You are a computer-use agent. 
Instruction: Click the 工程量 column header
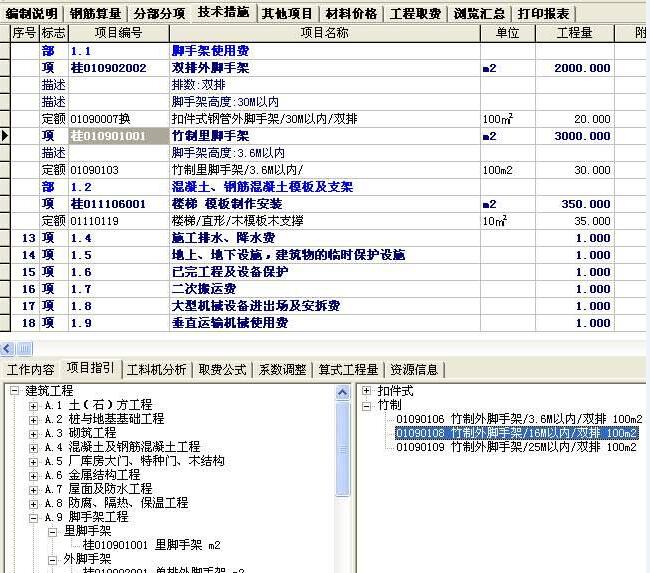(x=574, y=33)
